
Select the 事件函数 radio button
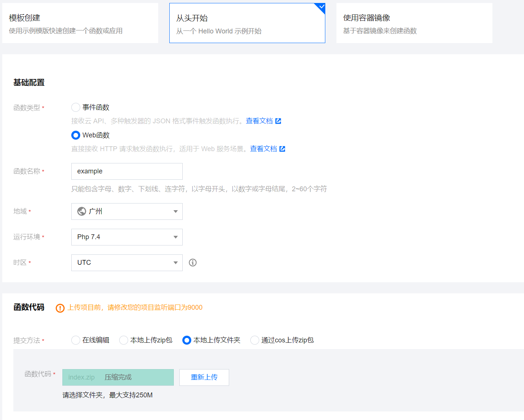75,107
